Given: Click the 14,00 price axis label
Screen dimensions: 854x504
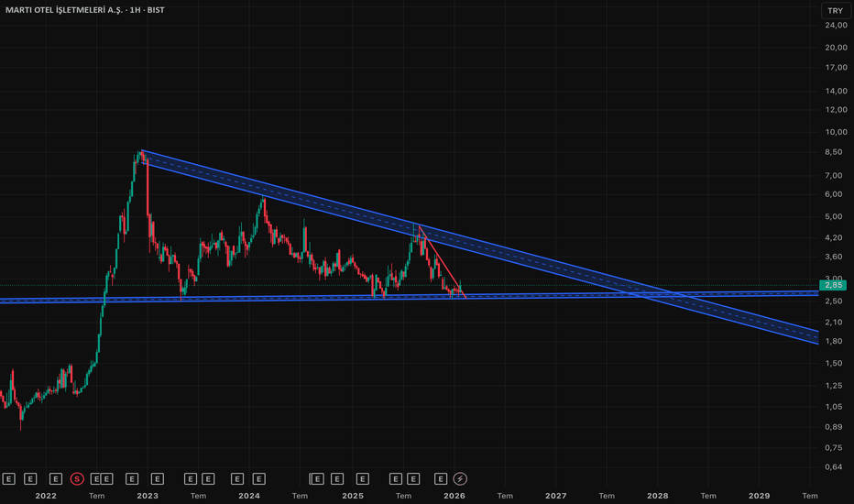Looking at the screenshot, I should [836, 91].
